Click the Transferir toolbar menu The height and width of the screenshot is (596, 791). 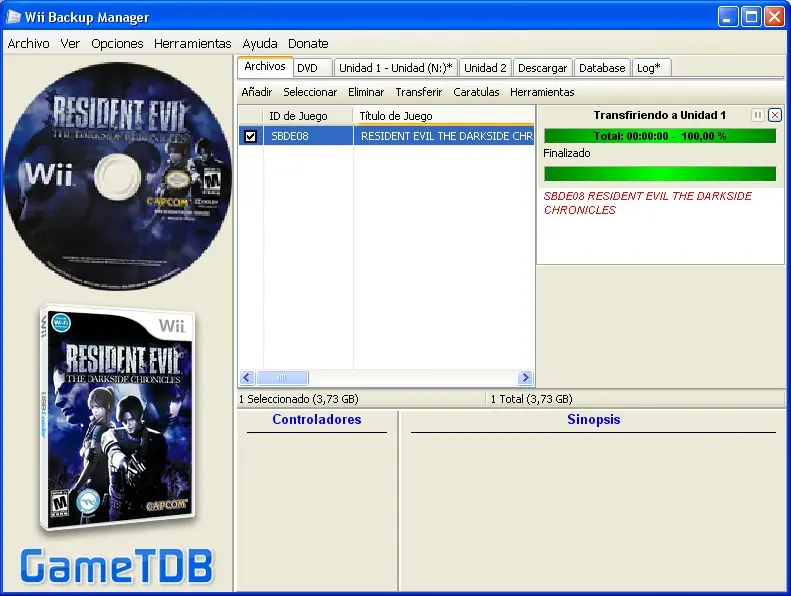[419, 92]
